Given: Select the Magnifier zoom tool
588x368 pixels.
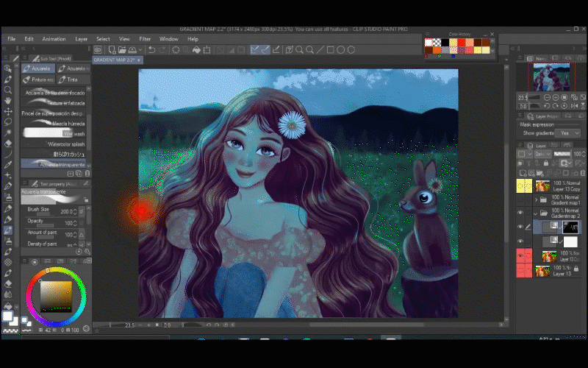Looking at the screenshot, I should point(8,89).
